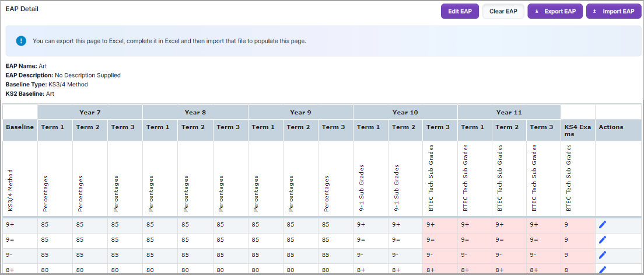The height and width of the screenshot is (275, 644).
Task: Click the Year 9 column group header
Action: (300, 112)
